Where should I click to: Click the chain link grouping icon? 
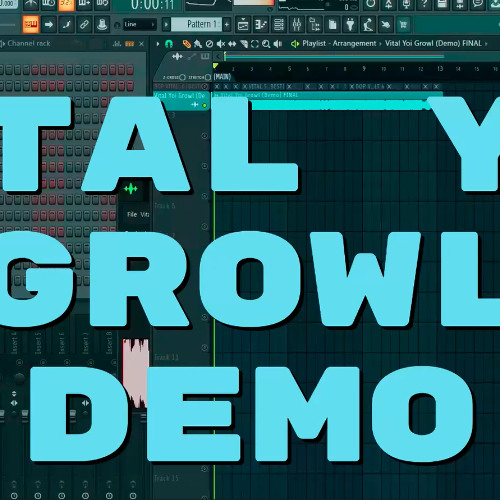[x=84, y=24]
